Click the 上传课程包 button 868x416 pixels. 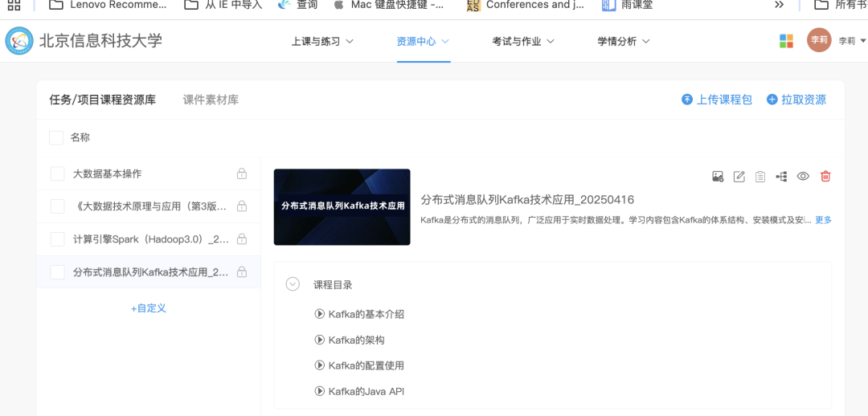click(x=717, y=100)
